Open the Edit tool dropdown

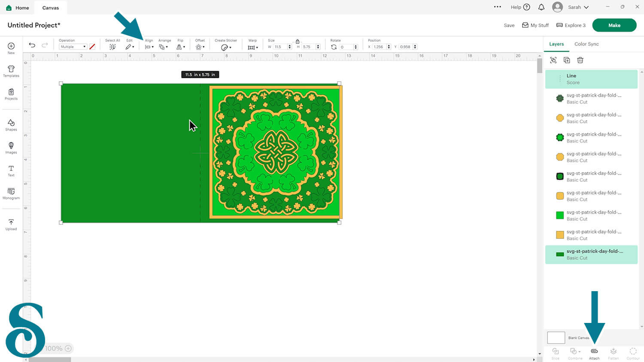pyautogui.click(x=130, y=47)
